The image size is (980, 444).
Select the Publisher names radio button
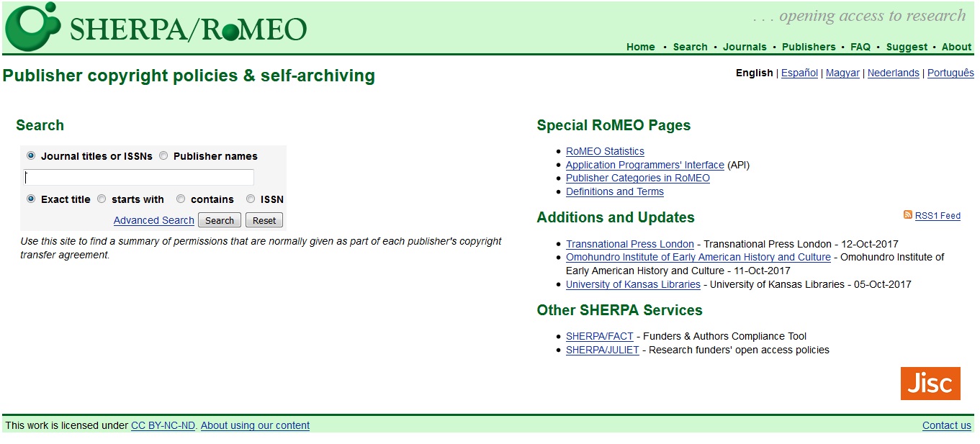point(163,155)
